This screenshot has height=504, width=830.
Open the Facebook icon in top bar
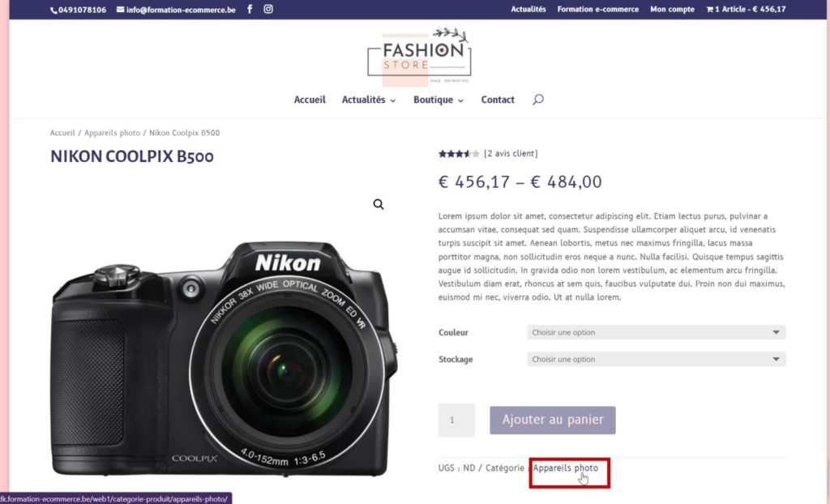(x=250, y=9)
